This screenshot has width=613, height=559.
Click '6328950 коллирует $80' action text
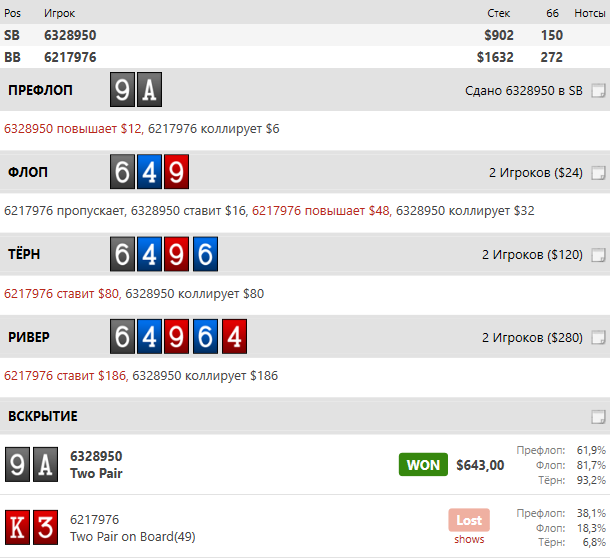coord(194,294)
